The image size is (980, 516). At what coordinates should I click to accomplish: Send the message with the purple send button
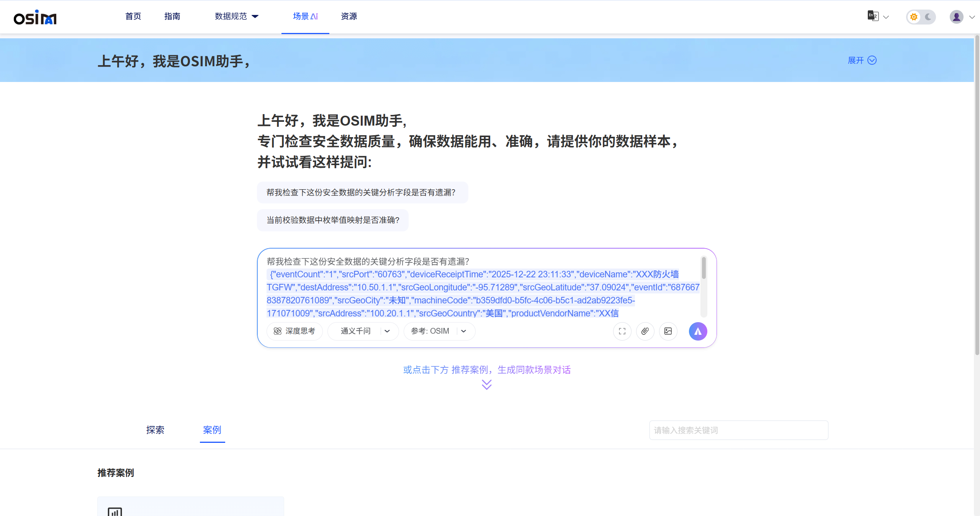point(698,331)
